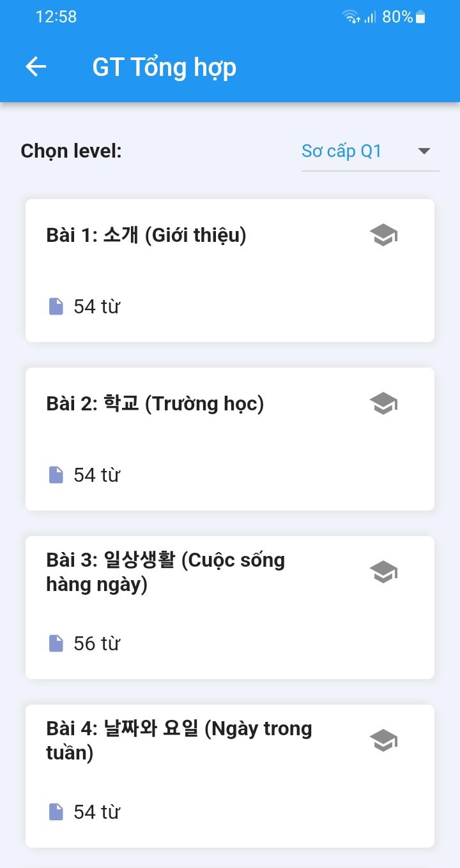Tap the 56 từ word count
This screenshot has width=460, height=868.
(x=97, y=643)
